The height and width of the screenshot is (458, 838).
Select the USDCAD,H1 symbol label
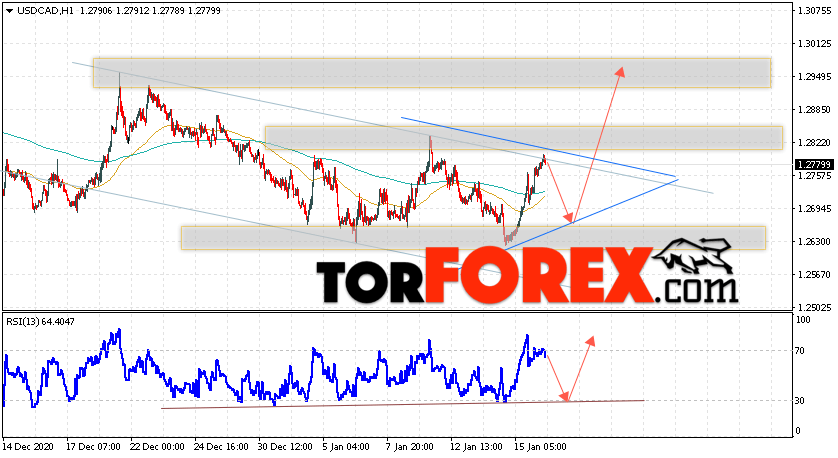pos(45,11)
